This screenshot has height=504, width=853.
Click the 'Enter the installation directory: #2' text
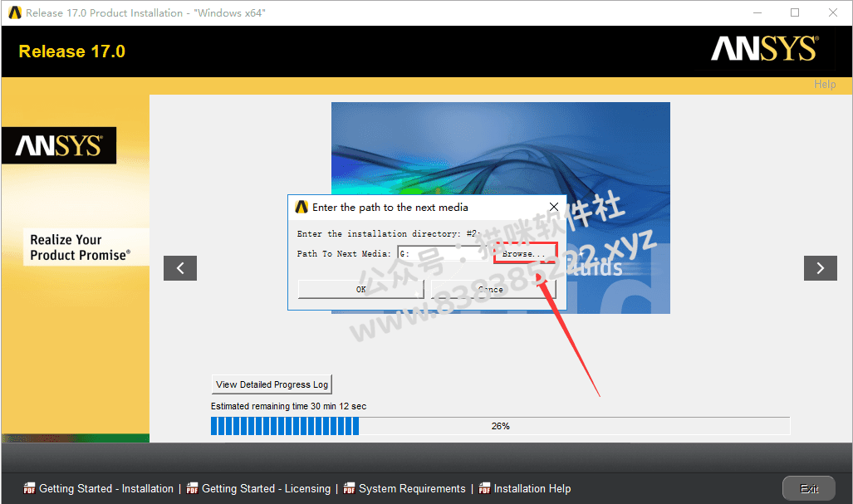[x=388, y=234]
